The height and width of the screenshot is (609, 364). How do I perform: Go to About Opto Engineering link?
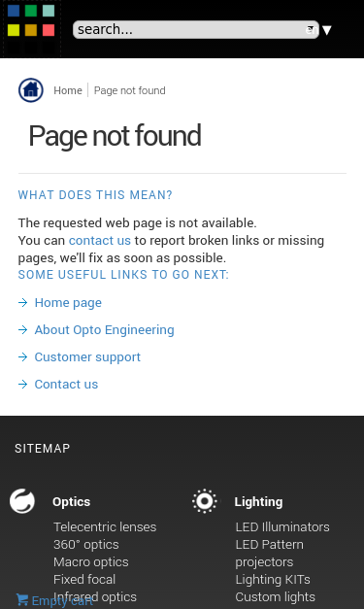[x=105, y=329]
